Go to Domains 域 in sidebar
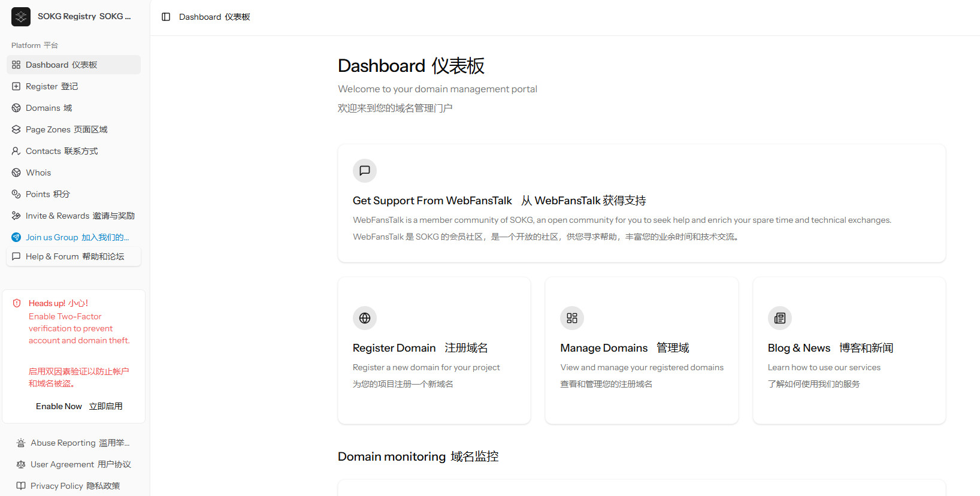980x496 pixels. coord(74,108)
